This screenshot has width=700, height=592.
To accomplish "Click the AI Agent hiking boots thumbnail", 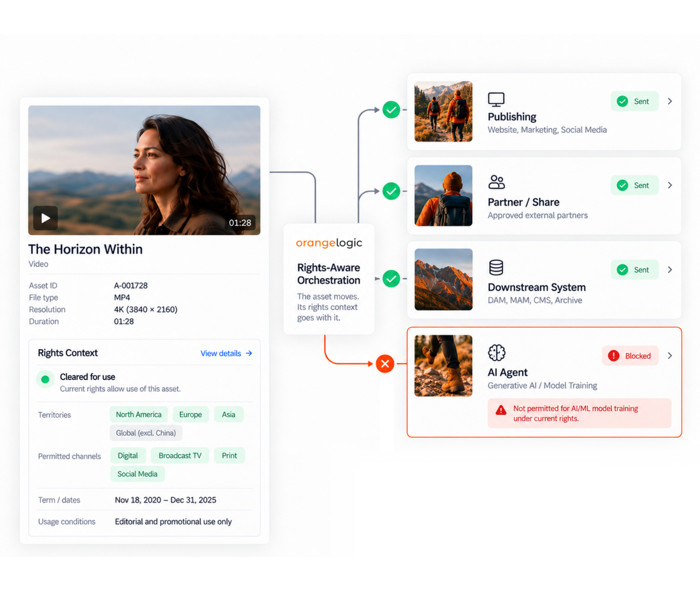I will coord(443,366).
